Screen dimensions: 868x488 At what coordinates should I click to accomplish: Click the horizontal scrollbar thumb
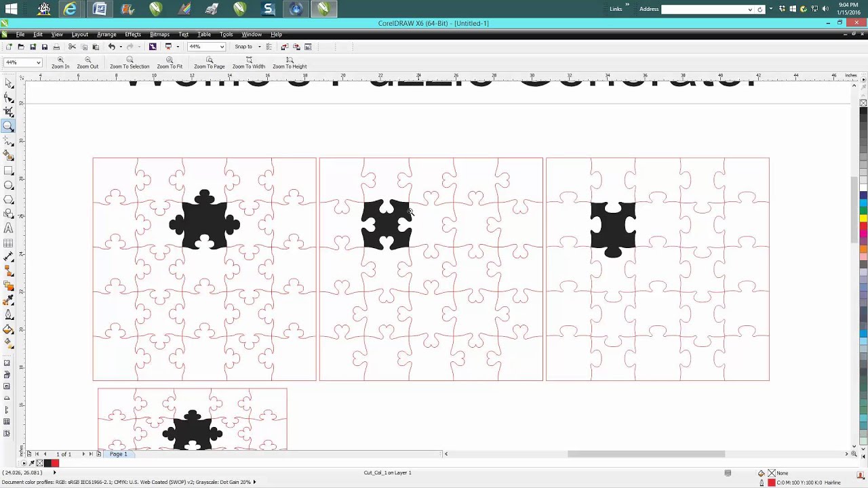646,453
